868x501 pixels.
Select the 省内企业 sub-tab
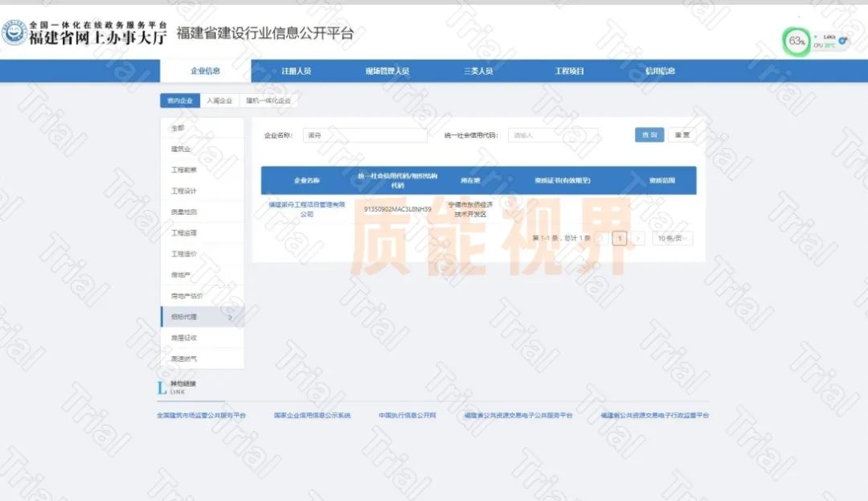[x=180, y=101]
